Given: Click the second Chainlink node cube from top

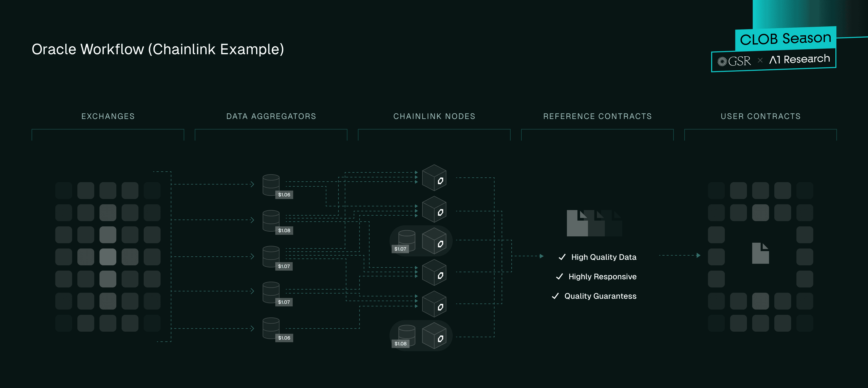Looking at the screenshot, I should [434, 209].
